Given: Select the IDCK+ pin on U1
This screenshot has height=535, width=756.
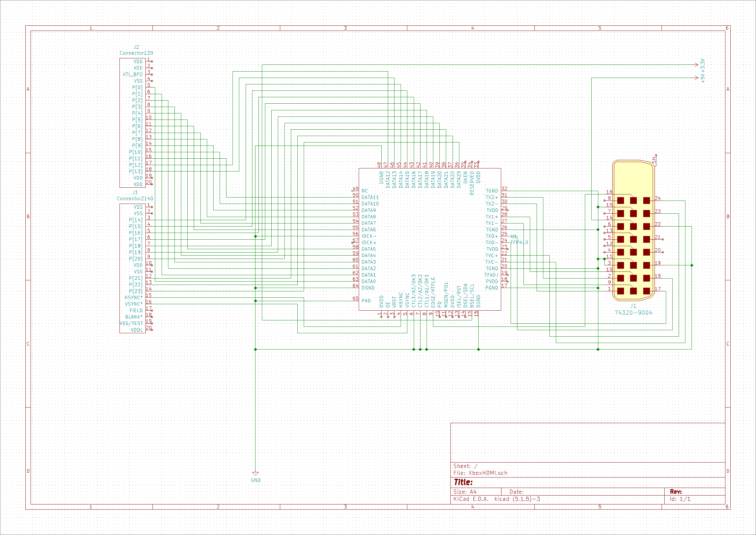Looking at the screenshot, I should (x=369, y=242).
